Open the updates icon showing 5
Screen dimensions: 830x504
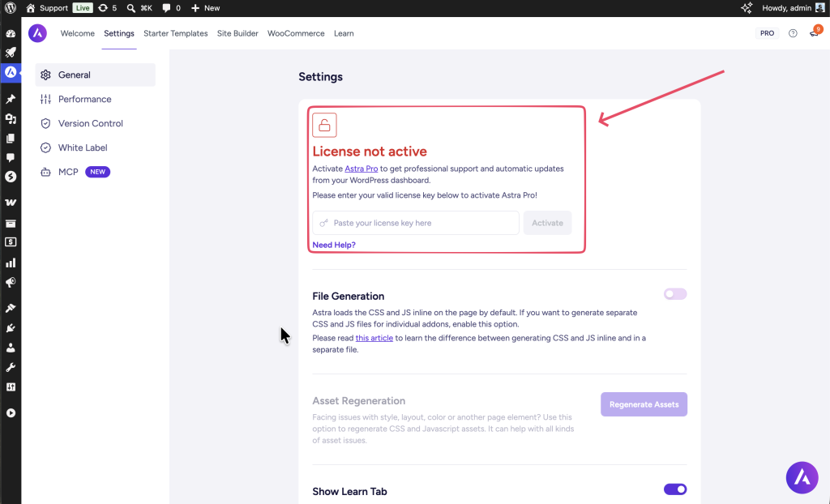103,8
